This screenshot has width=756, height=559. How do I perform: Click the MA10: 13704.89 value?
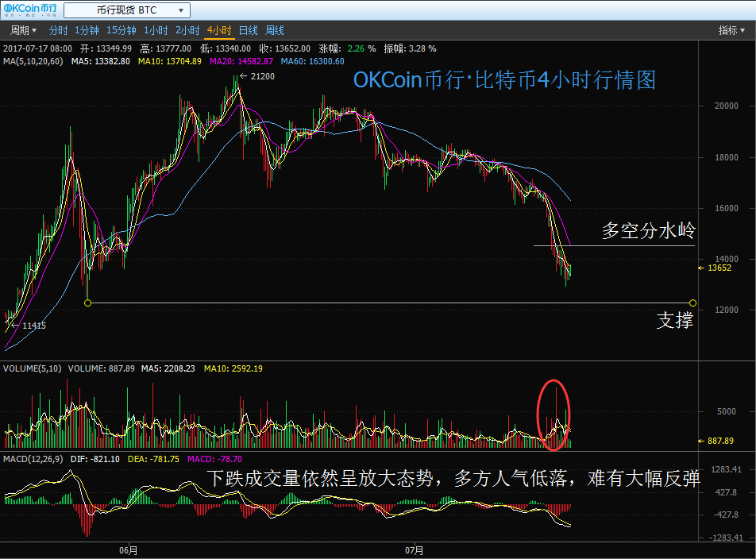point(170,61)
